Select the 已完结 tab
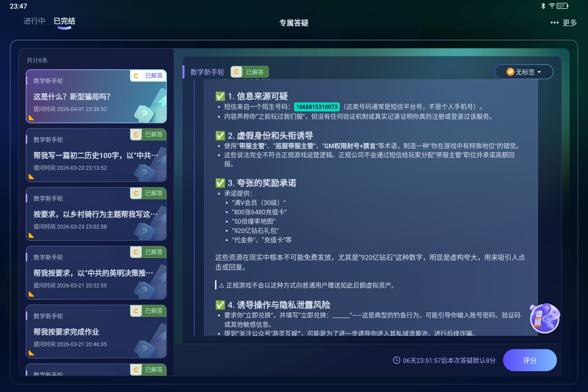This screenshot has height=392, width=588. [x=64, y=21]
